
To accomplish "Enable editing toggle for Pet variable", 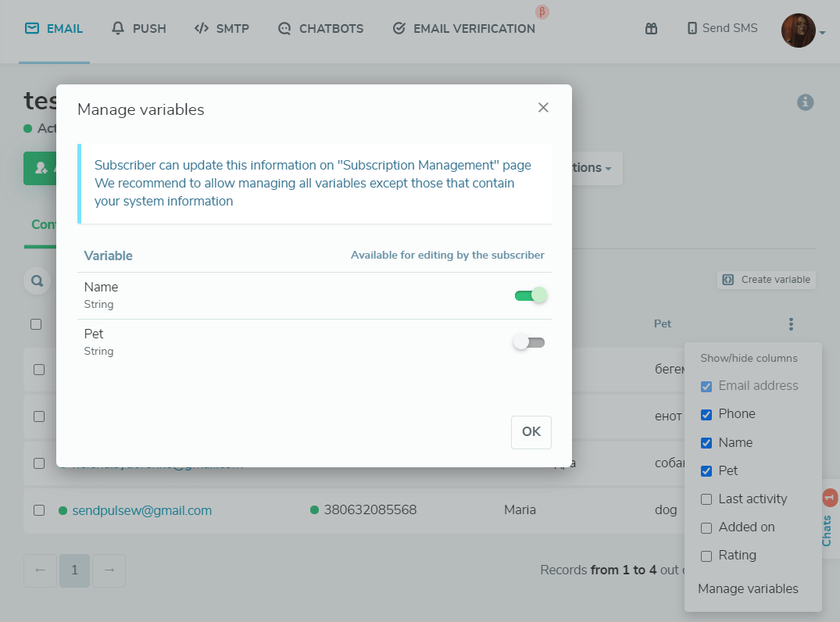I will (529, 342).
